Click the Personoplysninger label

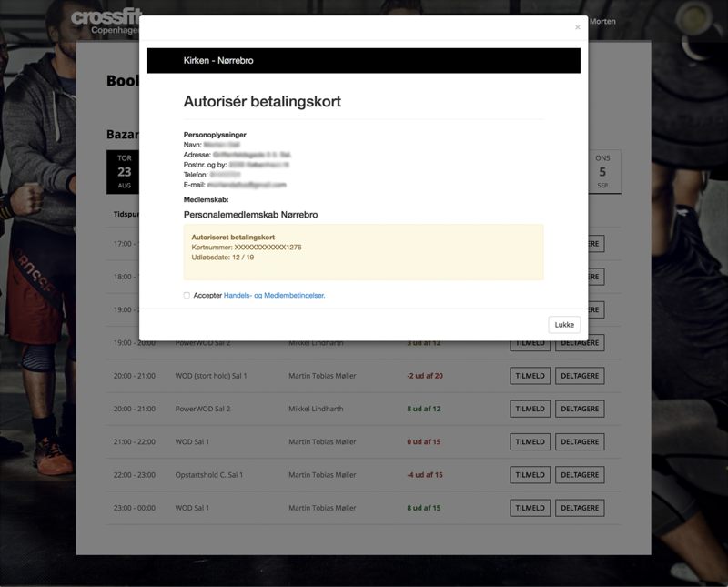pyautogui.click(x=215, y=135)
